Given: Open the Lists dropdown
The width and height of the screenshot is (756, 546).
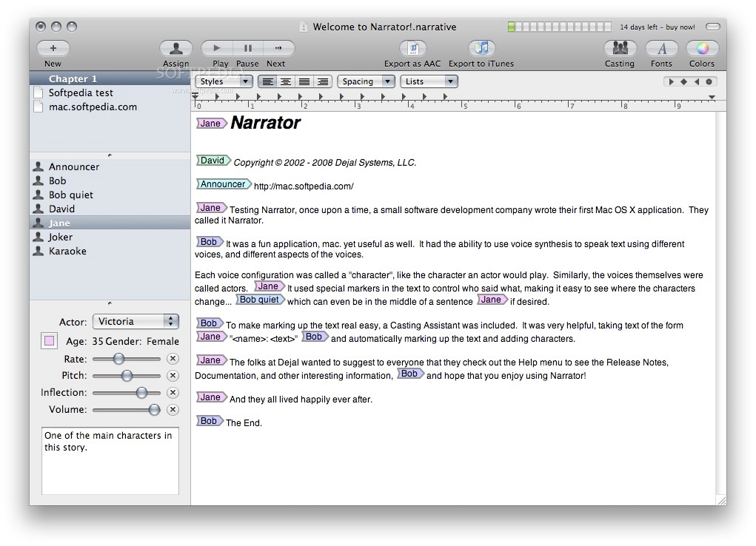Looking at the screenshot, I should (429, 81).
